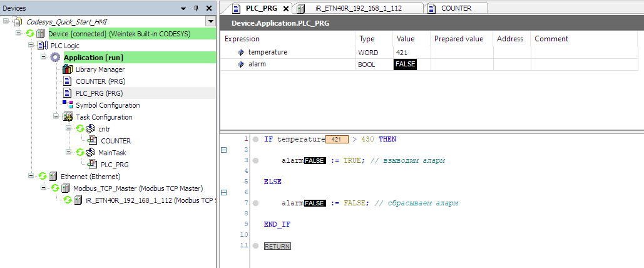The image size is (644, 268).
Task: Click the cntr task status icon
Action: click(x=81, y=129)
